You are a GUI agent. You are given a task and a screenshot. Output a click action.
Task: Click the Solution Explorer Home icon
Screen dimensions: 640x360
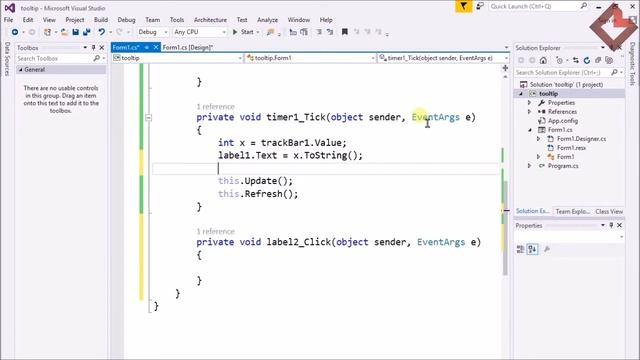click(543, 60)
